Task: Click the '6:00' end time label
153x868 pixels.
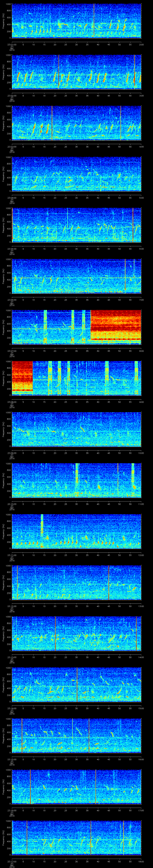Action: 141,248
